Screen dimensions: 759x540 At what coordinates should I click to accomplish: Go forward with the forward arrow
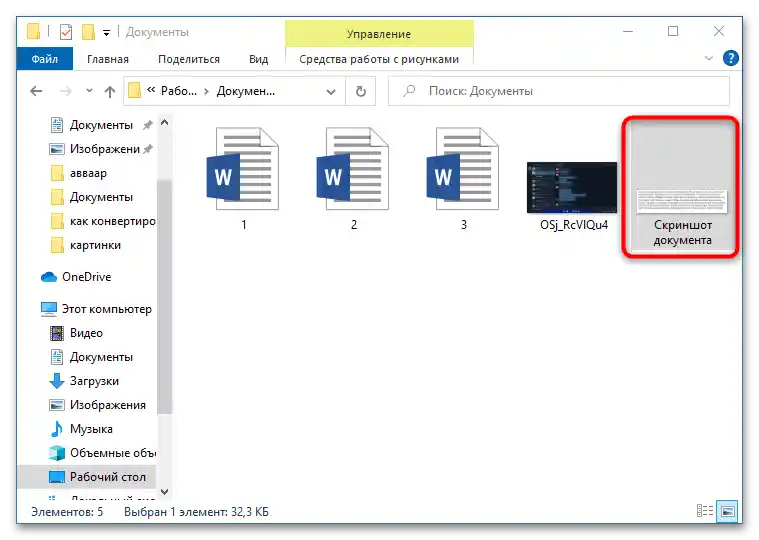point(65,91)
